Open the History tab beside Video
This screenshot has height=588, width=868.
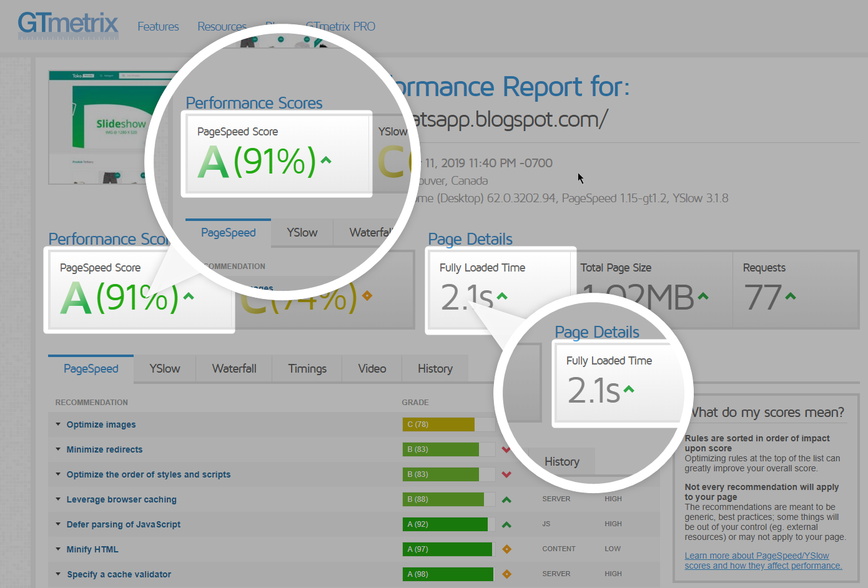click(x=435, y=369)
